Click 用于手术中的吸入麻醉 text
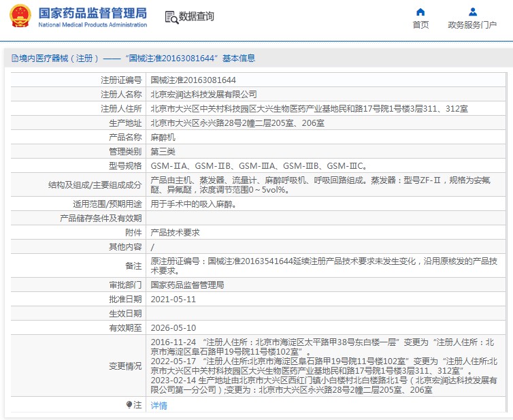This screenshot has height=420, width=513. [193, 204]
